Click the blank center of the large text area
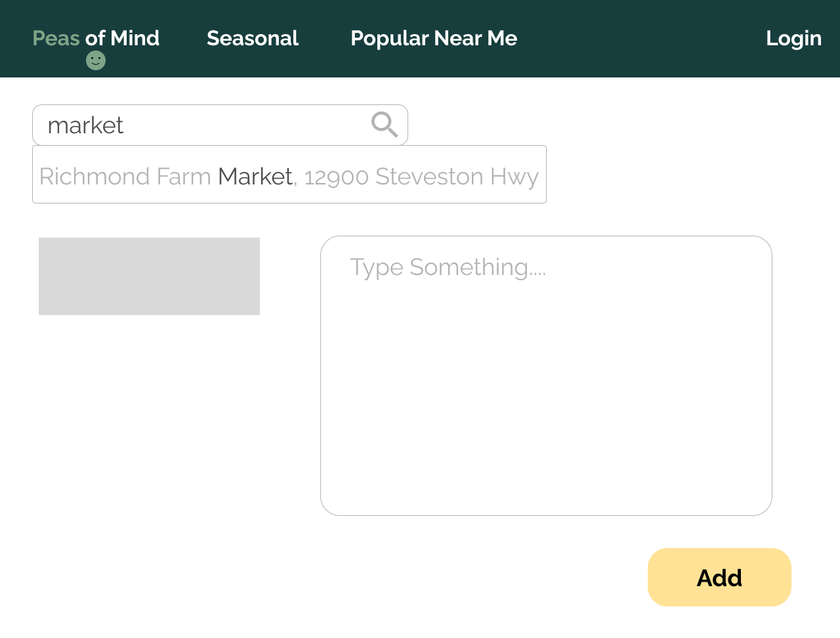 coord(546,387)
